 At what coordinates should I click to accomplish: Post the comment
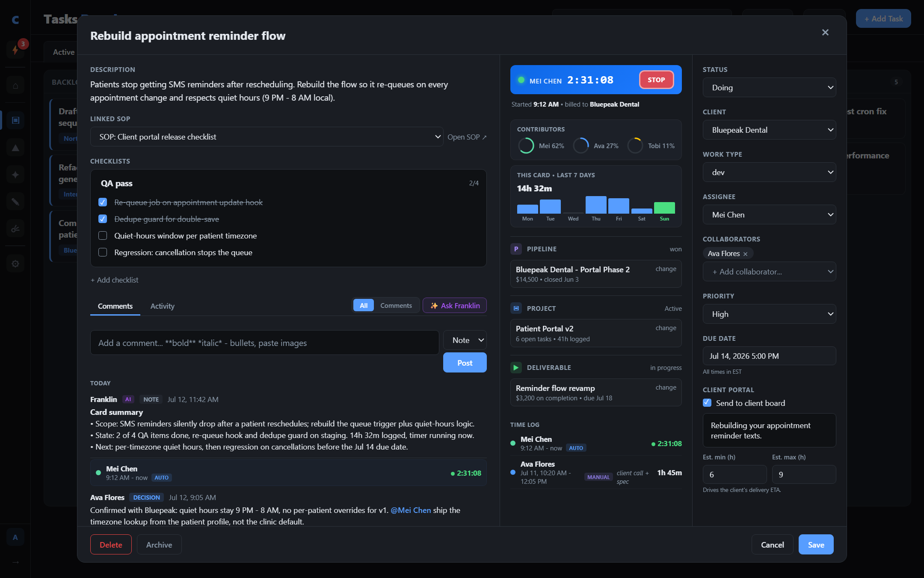click(x=465, y=363)
